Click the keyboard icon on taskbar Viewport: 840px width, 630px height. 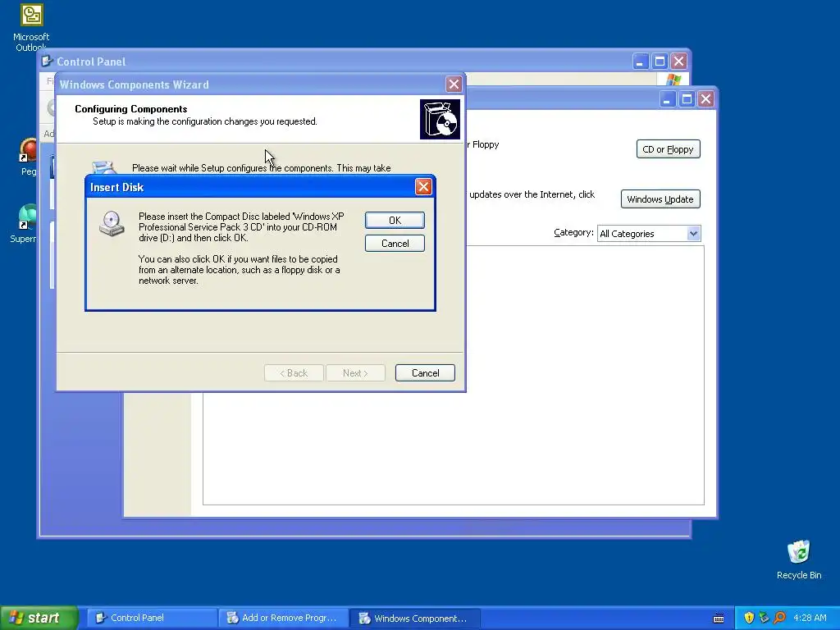click(719, 619)
